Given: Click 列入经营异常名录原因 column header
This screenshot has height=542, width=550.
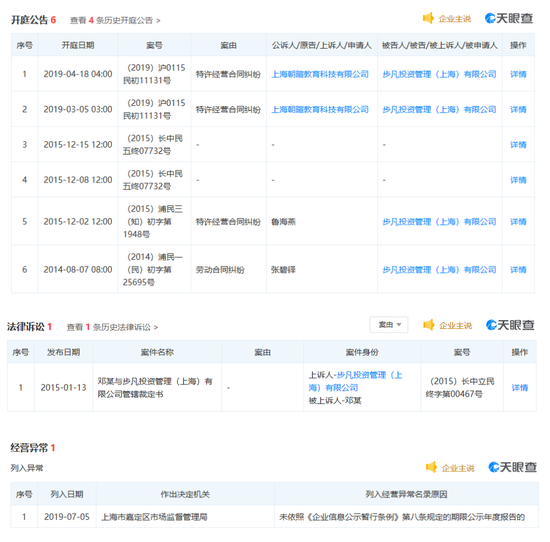Looking at the screenshot, I should (406, 494).
